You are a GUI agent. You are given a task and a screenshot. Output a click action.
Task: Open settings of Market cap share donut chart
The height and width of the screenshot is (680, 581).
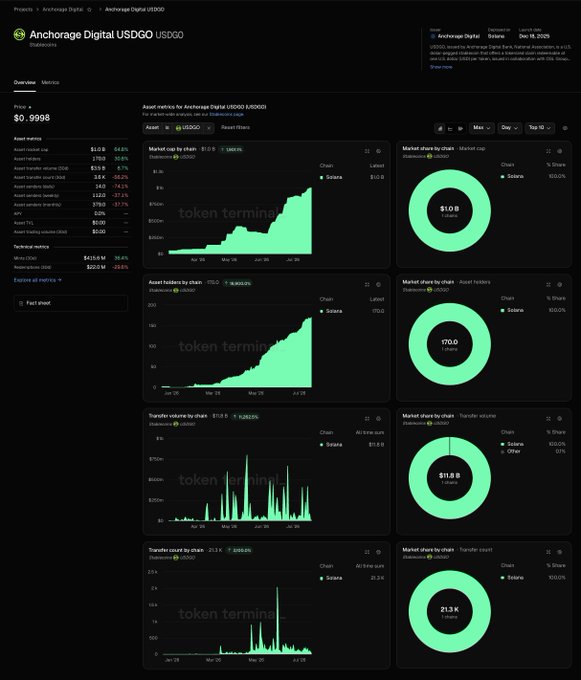point(560,151)
